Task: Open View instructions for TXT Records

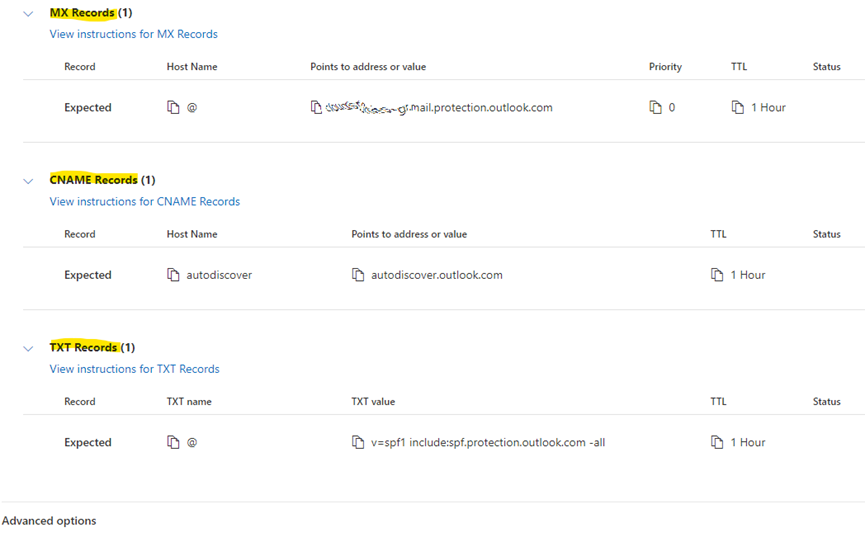Action: (x=134, y=369)
